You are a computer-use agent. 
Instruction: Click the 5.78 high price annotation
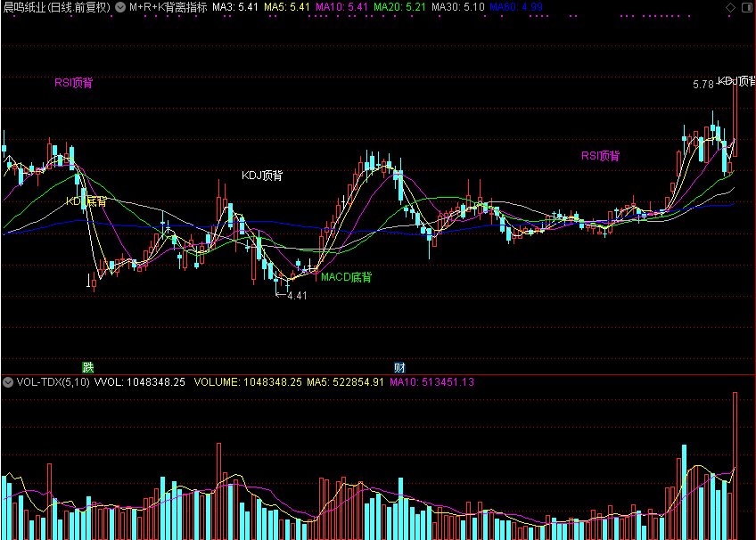[703, 85]
